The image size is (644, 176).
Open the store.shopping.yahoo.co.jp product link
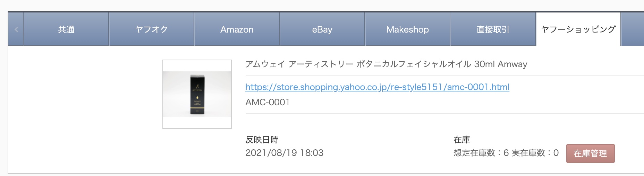click(377, 87)
